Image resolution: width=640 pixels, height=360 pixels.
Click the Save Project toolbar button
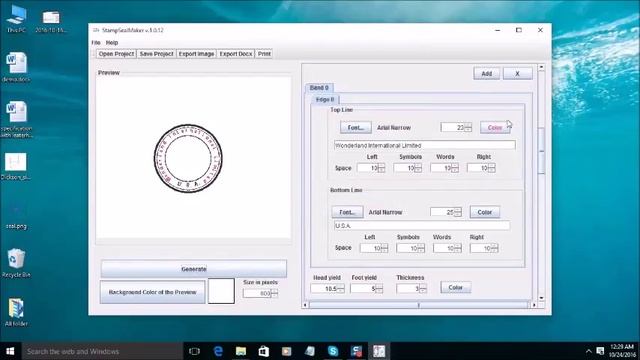pyautogui.click(x=157, y=54)
